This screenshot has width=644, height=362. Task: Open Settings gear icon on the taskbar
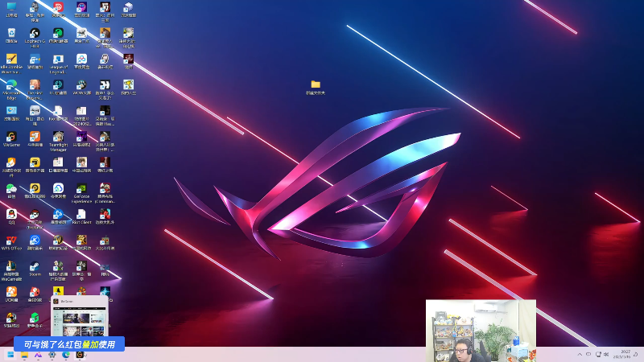click(52, 355)
